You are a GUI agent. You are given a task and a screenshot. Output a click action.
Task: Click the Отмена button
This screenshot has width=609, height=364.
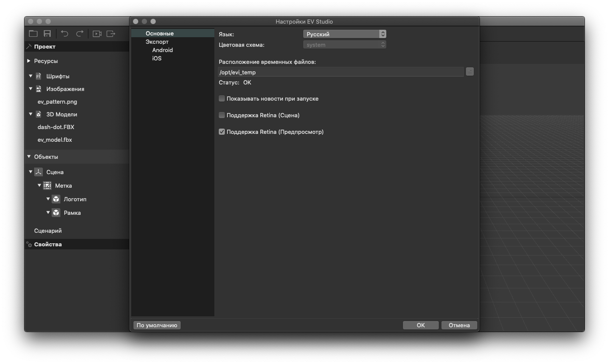click(x=459, y=325)
